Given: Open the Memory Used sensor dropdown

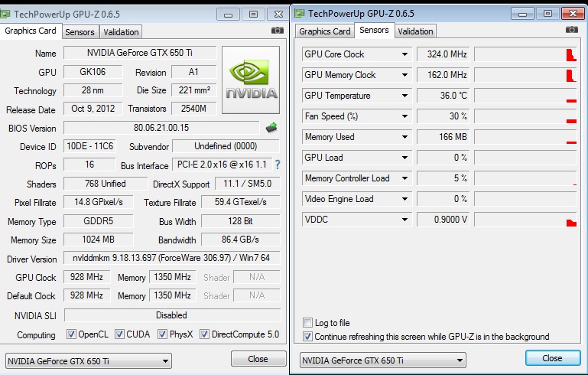Looking at the screenshot, I should coord(404,137).
